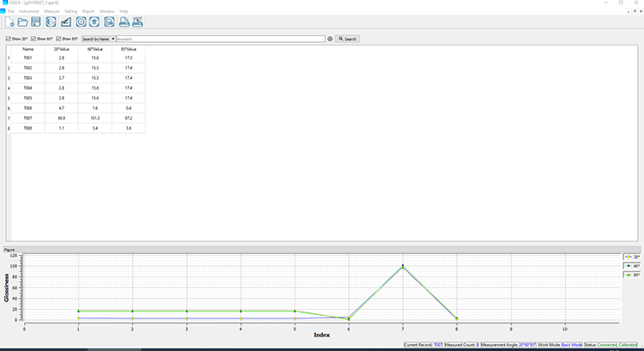
Task: Select the T002 name cell
Action: coord(28,68)
